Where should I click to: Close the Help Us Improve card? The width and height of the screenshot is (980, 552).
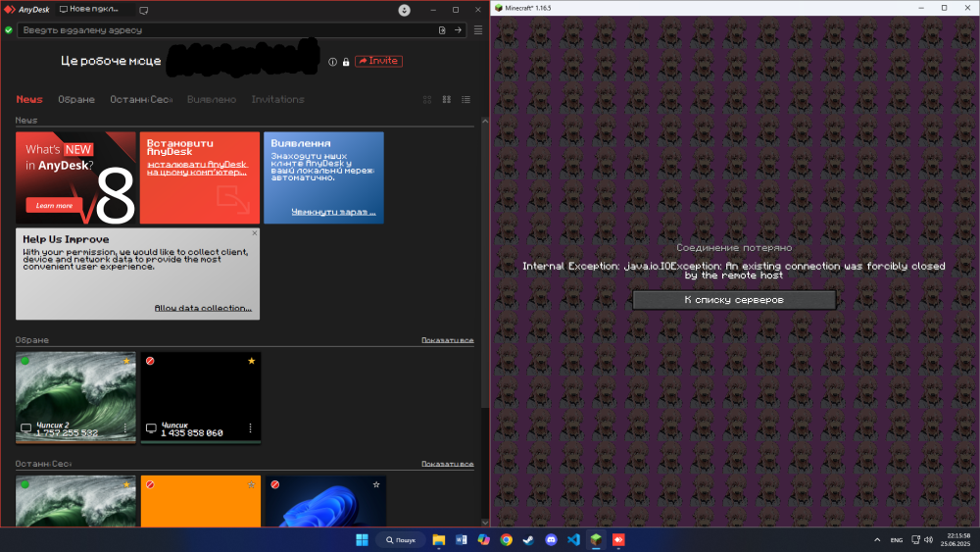tap(255, 233)
